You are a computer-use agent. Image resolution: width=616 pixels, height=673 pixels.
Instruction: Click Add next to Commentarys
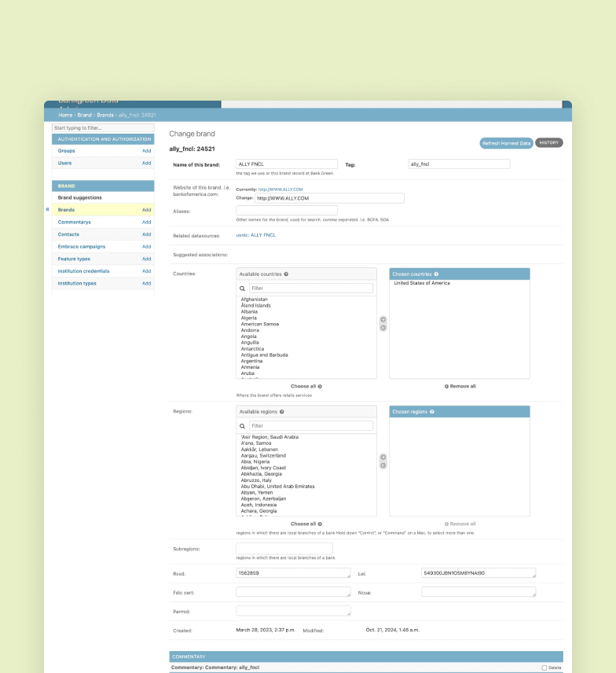tap(147, 222)
